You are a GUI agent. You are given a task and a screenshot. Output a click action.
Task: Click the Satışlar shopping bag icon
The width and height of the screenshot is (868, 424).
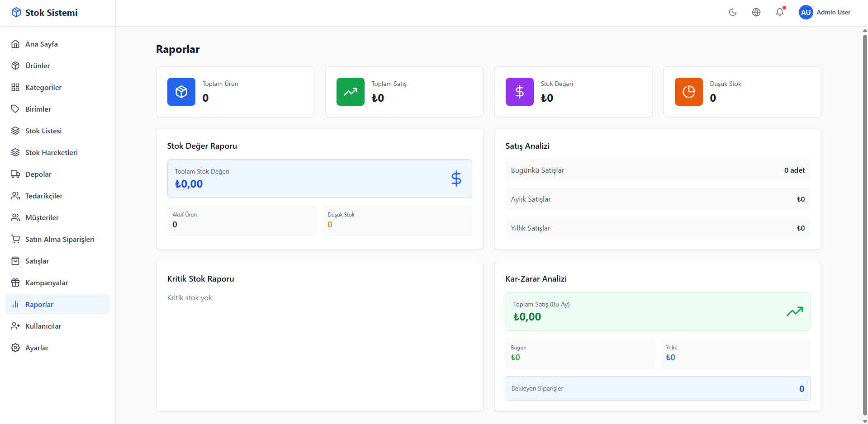pyautogui.click(x=15, y=261)
